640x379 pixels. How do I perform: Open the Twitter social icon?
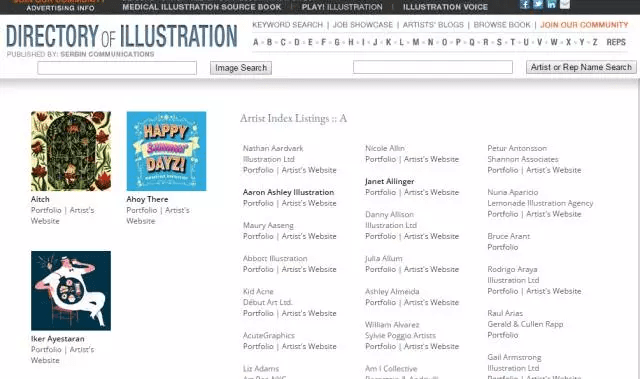538,4
